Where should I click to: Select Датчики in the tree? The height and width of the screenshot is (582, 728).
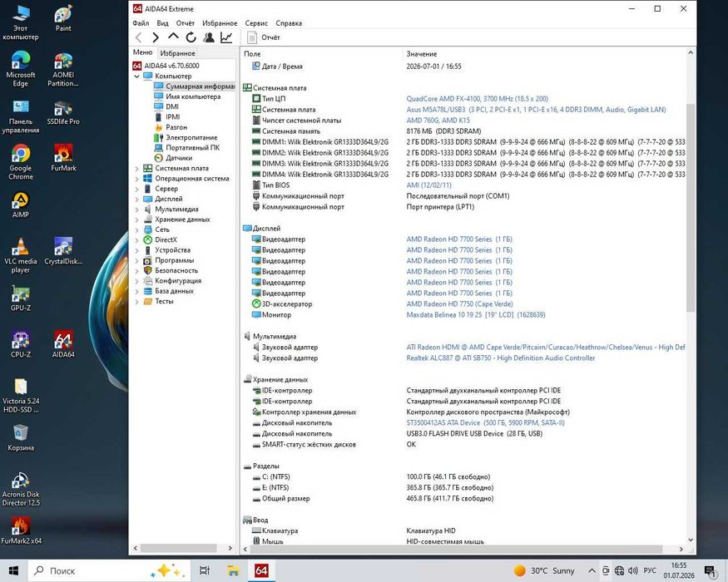pos(179,158)
